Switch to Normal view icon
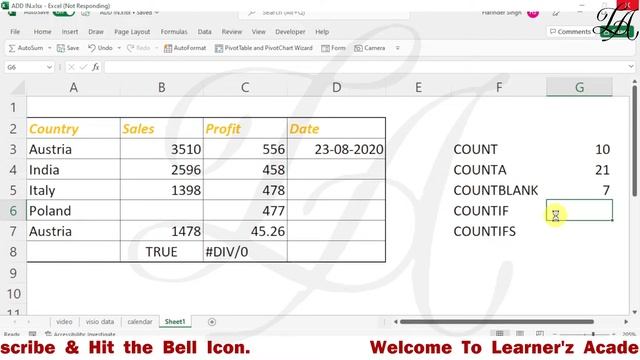The width and height of the screenshot is (640, 360). click(500, 333)
